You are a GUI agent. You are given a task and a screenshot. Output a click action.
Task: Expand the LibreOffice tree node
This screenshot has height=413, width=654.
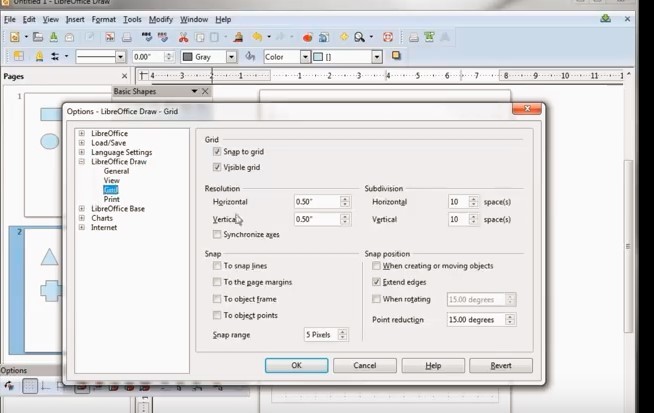pyautogui.click(x=82, y=134)
